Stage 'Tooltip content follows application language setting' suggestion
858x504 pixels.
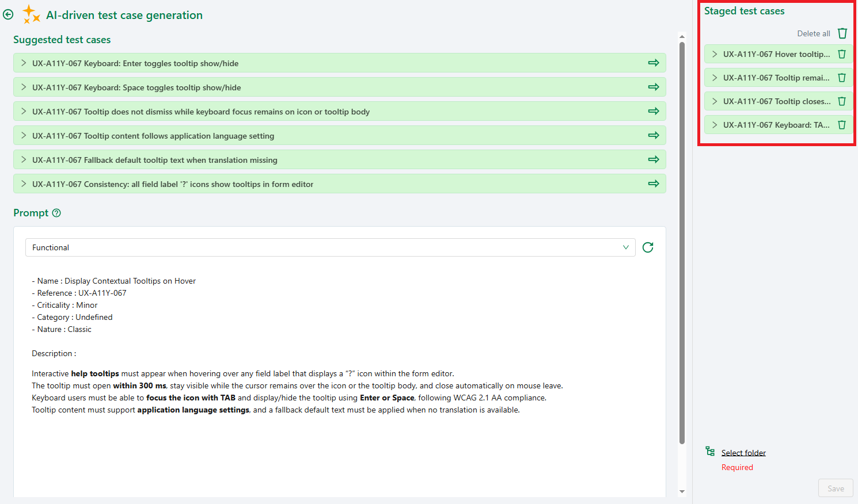654,135
